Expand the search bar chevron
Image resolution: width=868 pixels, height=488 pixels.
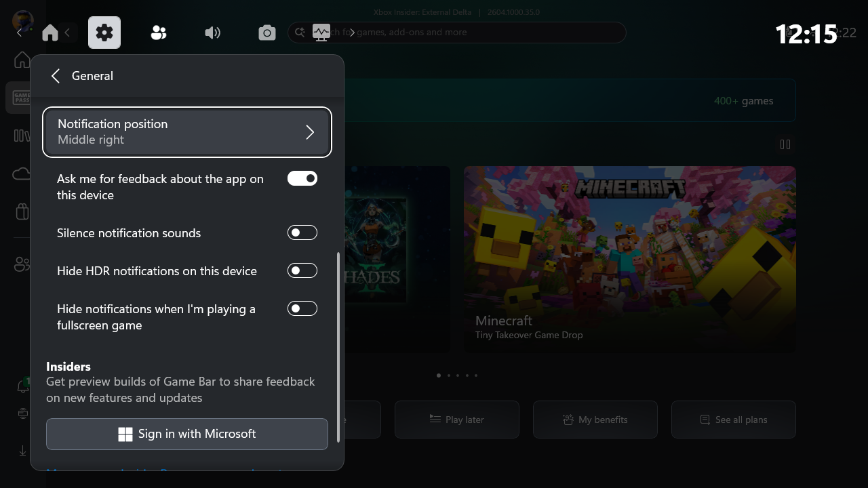352,32
